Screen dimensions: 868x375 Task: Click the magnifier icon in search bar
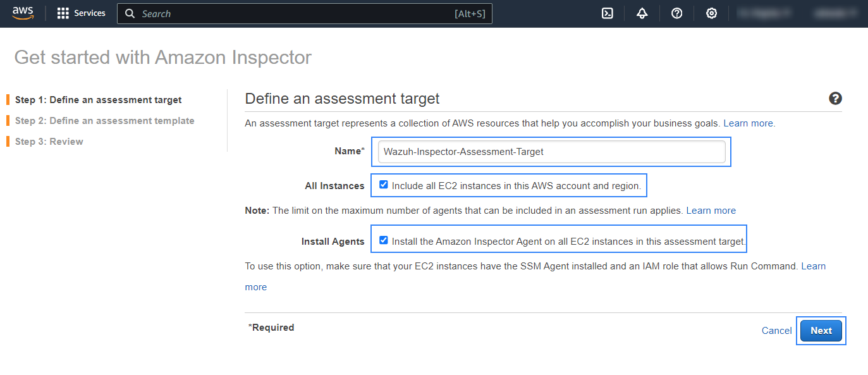click(x=130, y=13)
